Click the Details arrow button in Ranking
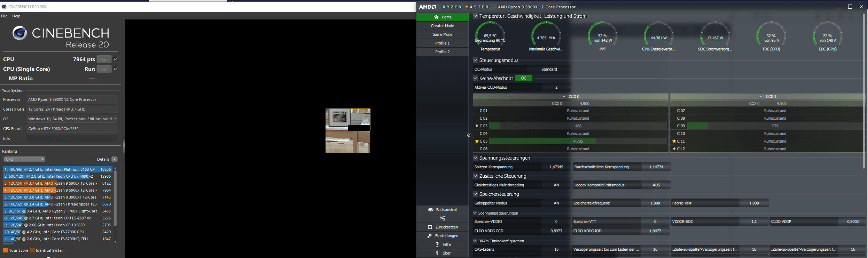 click(114, 159)
